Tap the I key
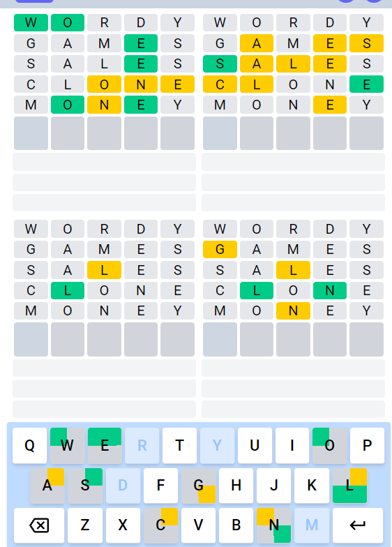The image size is (392, 547). point(292,445)
